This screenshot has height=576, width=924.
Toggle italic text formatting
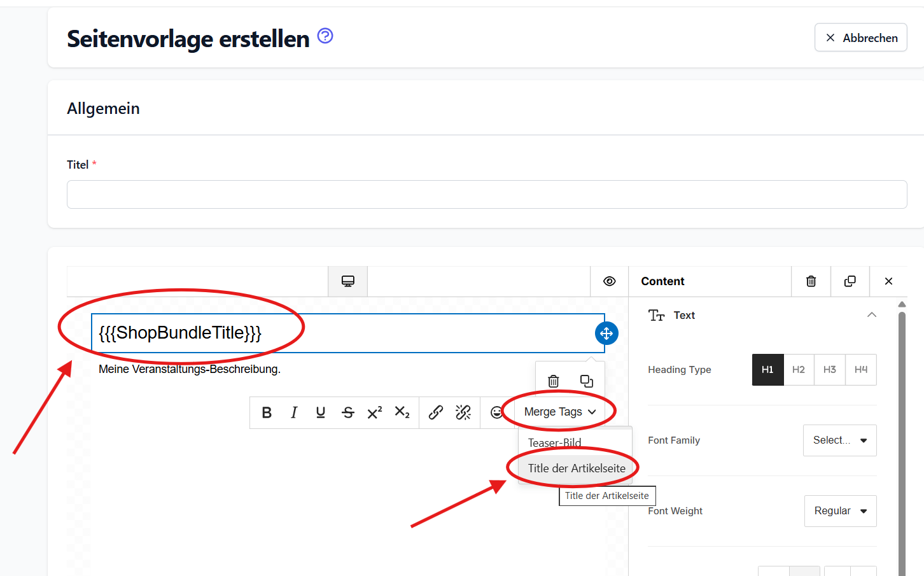coord(293,412)
